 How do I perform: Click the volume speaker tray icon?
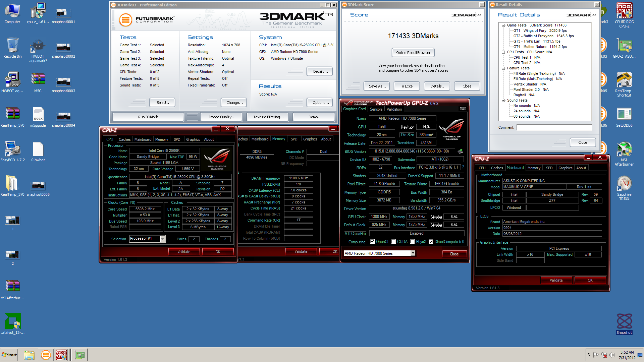pos(612,355)
